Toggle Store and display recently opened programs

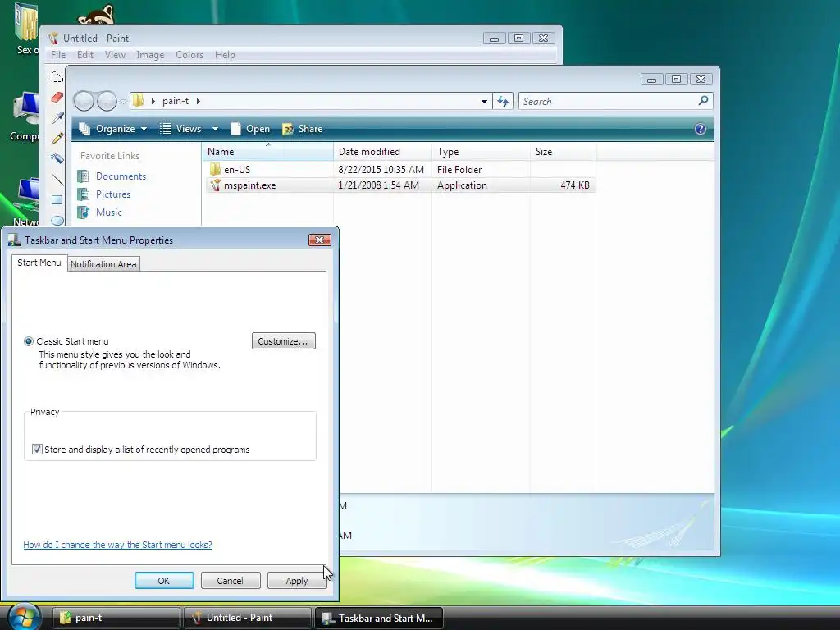(37, 450)
